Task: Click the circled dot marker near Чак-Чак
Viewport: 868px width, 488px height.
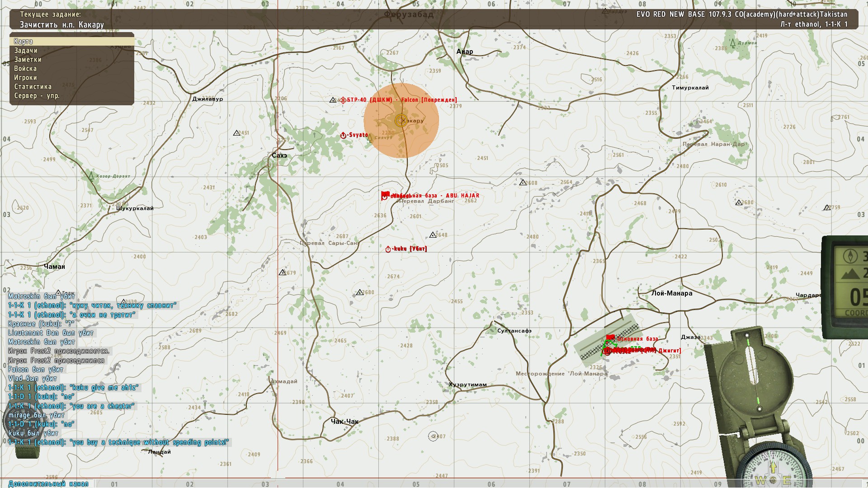Action: click(433, 436)
